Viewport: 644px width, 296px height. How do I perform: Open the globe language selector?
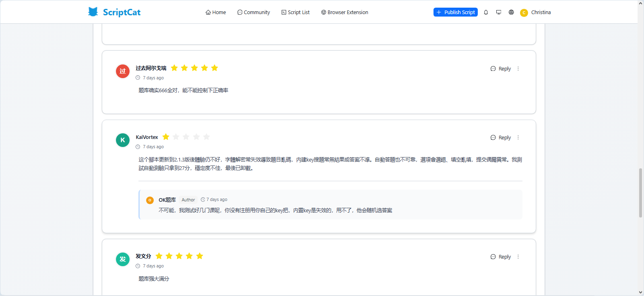[x=511, y=12]
